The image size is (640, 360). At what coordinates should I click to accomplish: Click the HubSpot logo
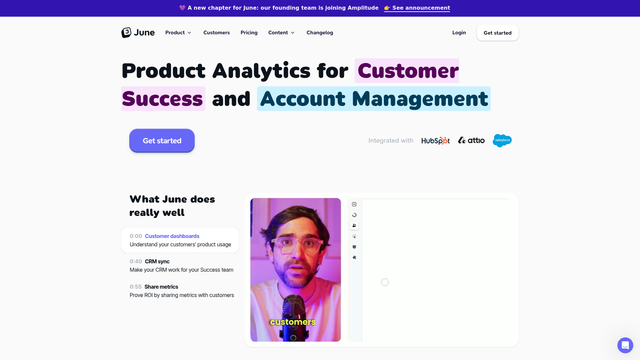click(x=435, y=140)
